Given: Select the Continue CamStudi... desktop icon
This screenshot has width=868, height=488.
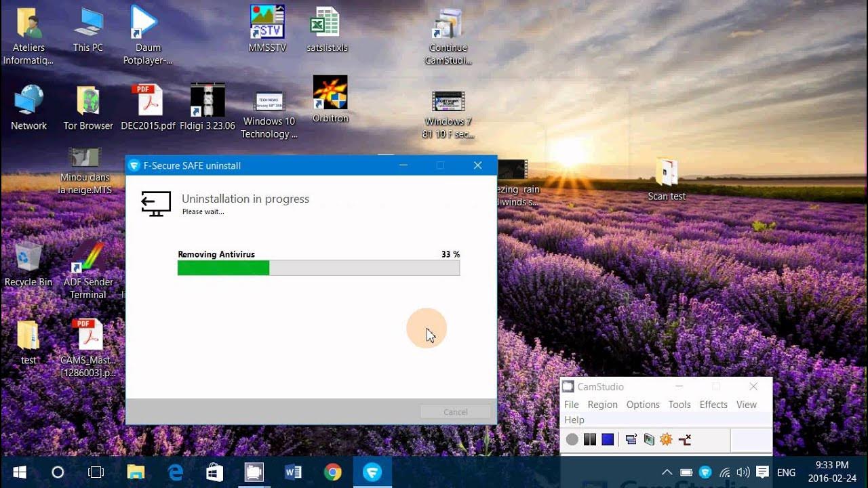Looking at the screenshot, I should coord(448,37).
